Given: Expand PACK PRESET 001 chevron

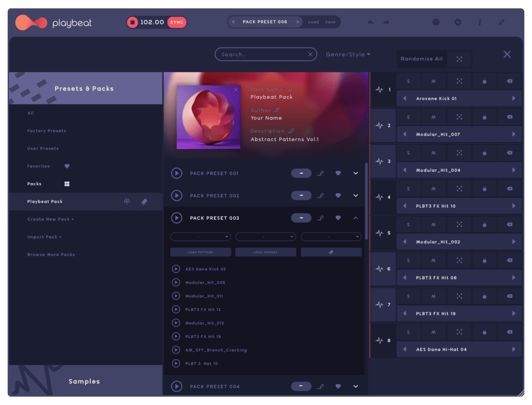Looking at the screenshot, I should 355,173.
